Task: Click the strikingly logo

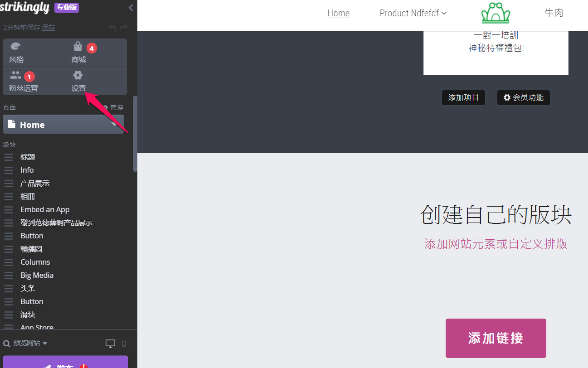Action: pyautogui.click(x=25, y=7)
